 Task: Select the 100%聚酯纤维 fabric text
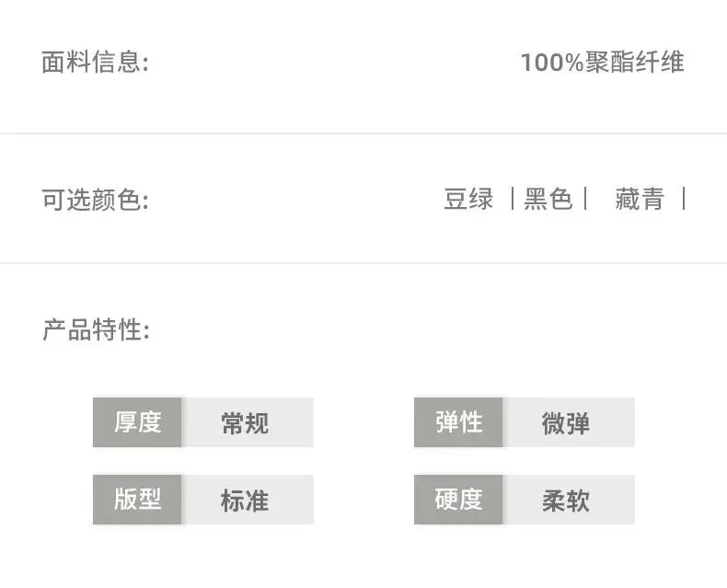pos(602,63)
